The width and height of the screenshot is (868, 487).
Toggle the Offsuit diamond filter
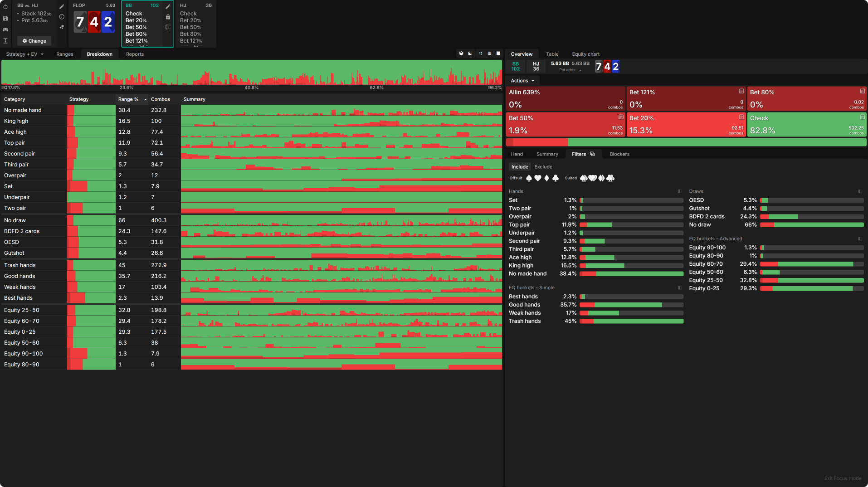(x=546, y=178)
